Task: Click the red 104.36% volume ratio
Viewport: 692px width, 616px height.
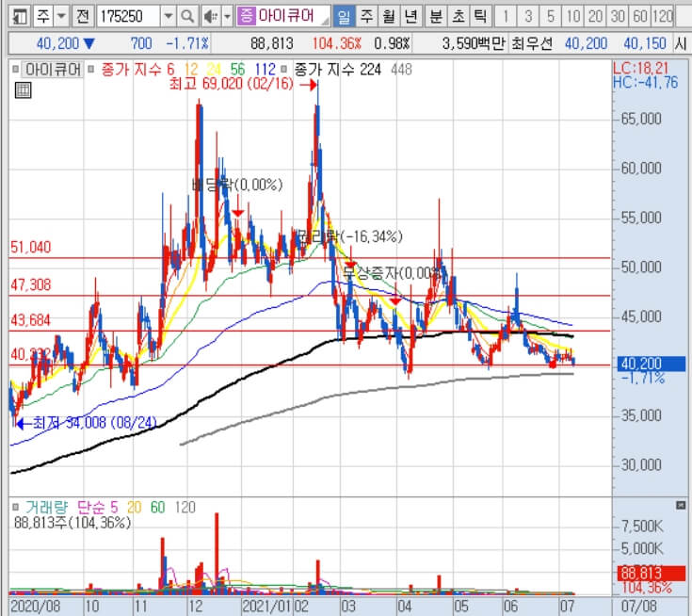Action: coord(337,43)
